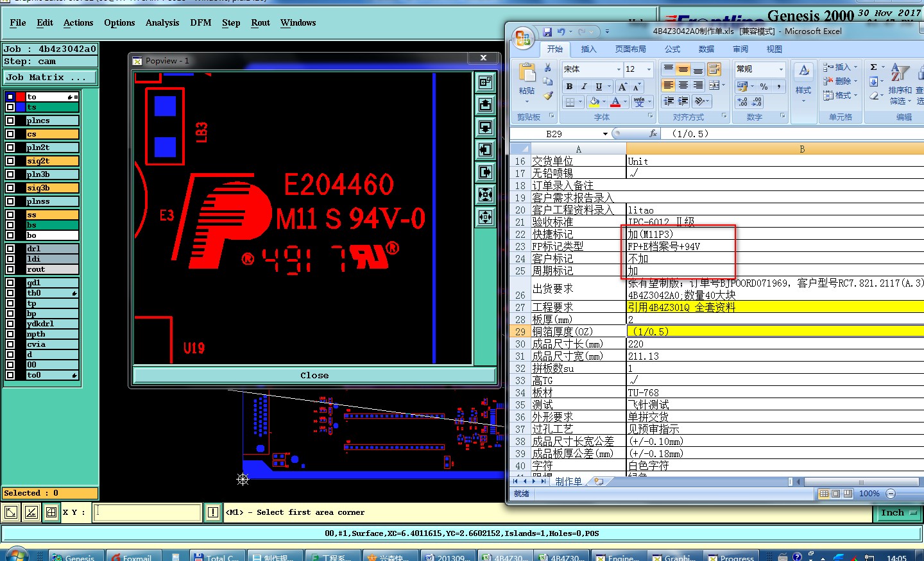924x561 pixels.
Task: Toggle Bold formatting in Excel
Action: click(569, 87)
